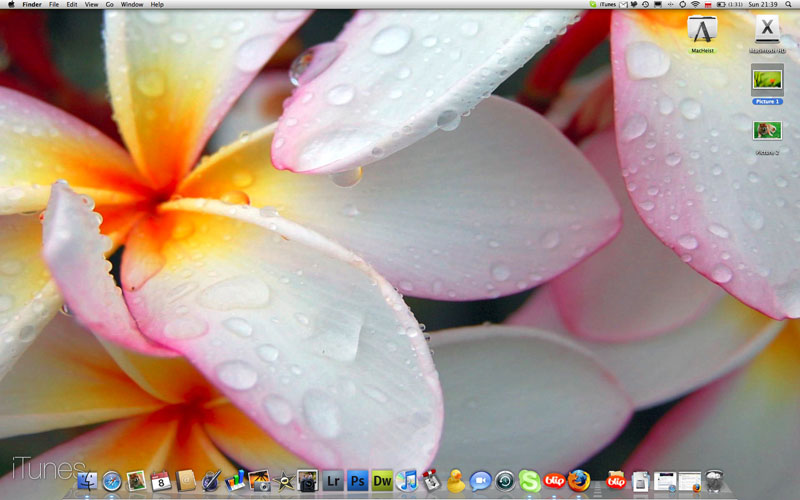Viewport: 800px width, 500px height.
Task: Open iTunes from the Dock
Action: (x=407, y=481)
